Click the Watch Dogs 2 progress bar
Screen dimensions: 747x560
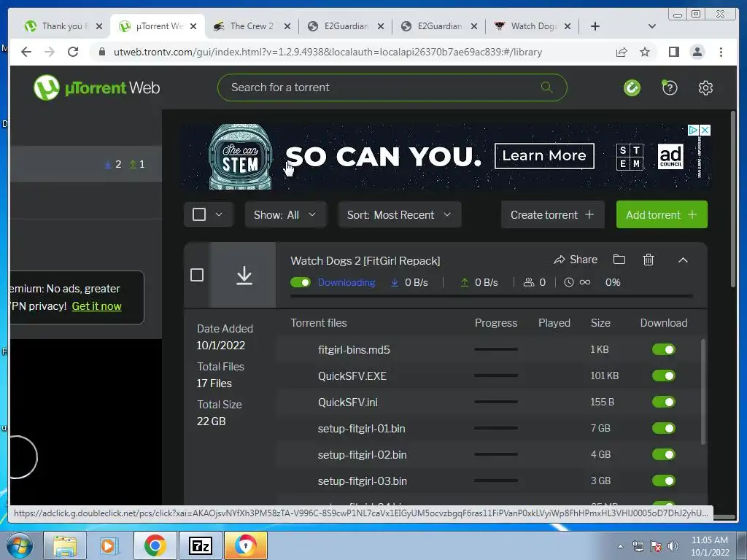click(491, 296)
